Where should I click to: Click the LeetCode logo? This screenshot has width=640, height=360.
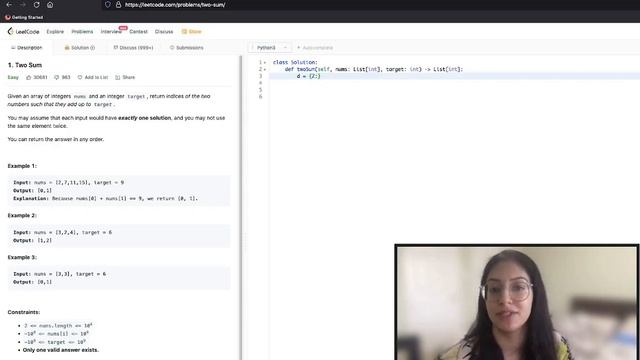[23, 31]
